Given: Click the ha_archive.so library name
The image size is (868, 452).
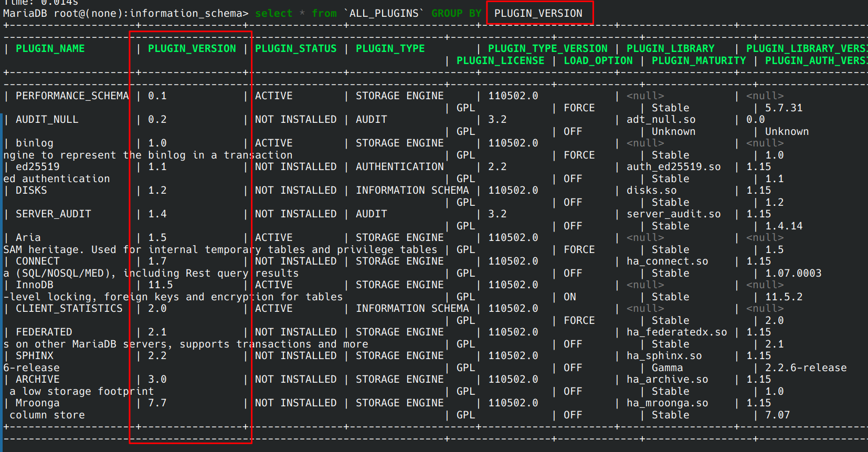Looking at the screenshot, I should pyautogui.click(x=668, y=380).
